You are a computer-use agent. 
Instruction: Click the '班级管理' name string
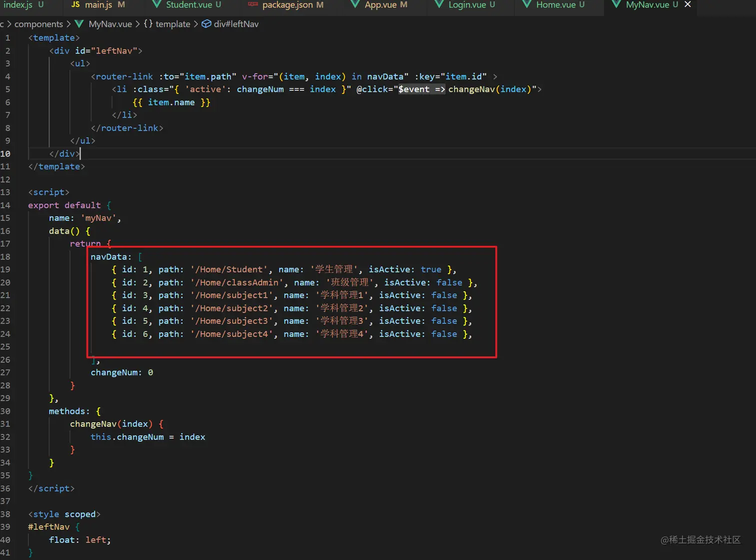pos(349,283)
